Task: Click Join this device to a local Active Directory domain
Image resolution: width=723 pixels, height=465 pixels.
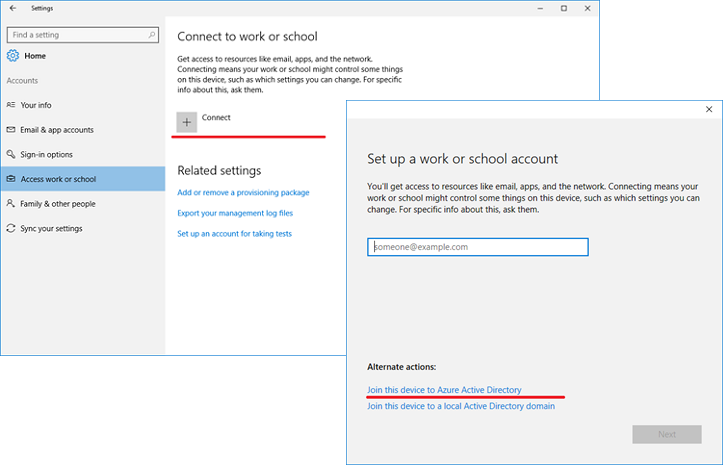Action: [x=461, y=406]
